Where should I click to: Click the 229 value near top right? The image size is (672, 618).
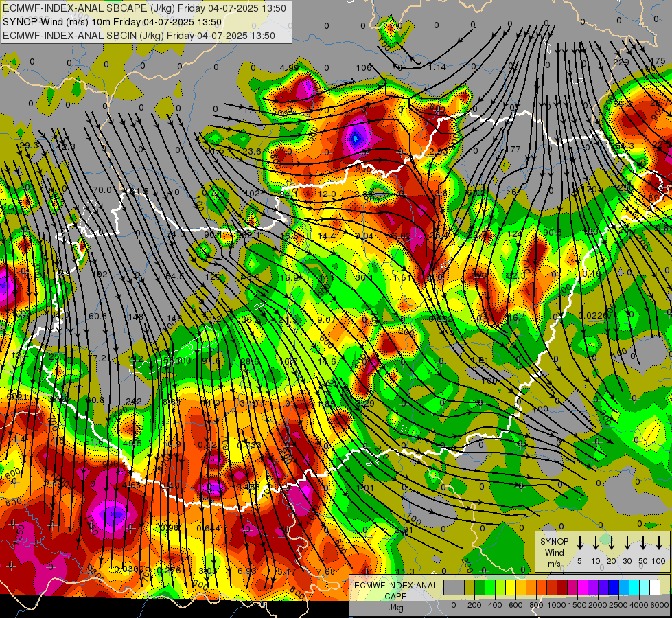coord(621,62)
